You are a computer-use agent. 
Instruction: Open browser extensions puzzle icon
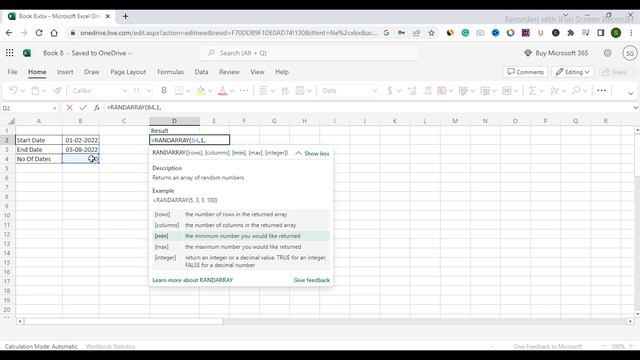(x=571, y=33)
